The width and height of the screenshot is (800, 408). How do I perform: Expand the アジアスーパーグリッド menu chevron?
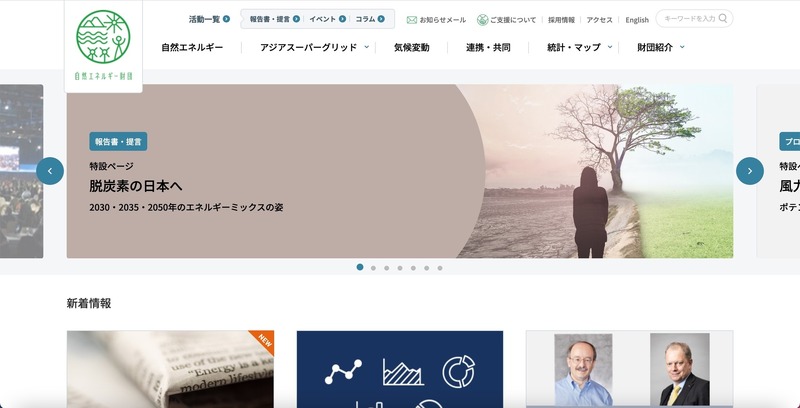pos(366,47)
